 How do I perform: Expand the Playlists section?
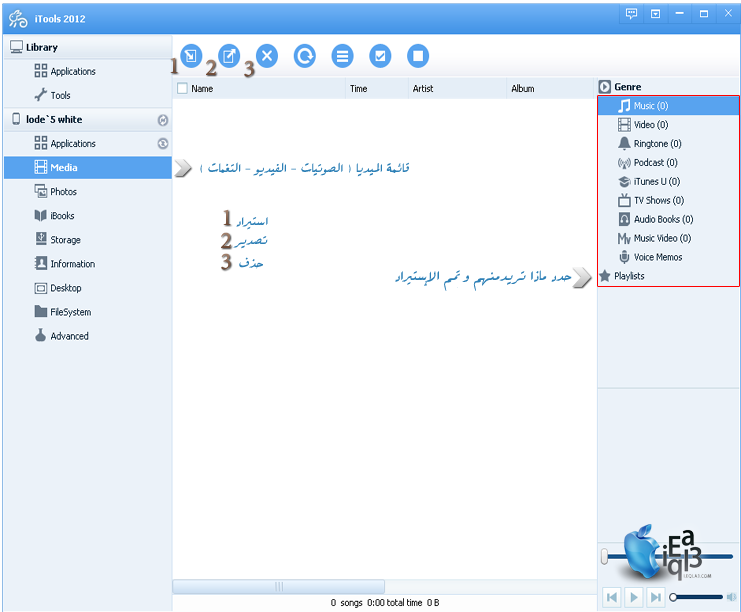[629, 276]
